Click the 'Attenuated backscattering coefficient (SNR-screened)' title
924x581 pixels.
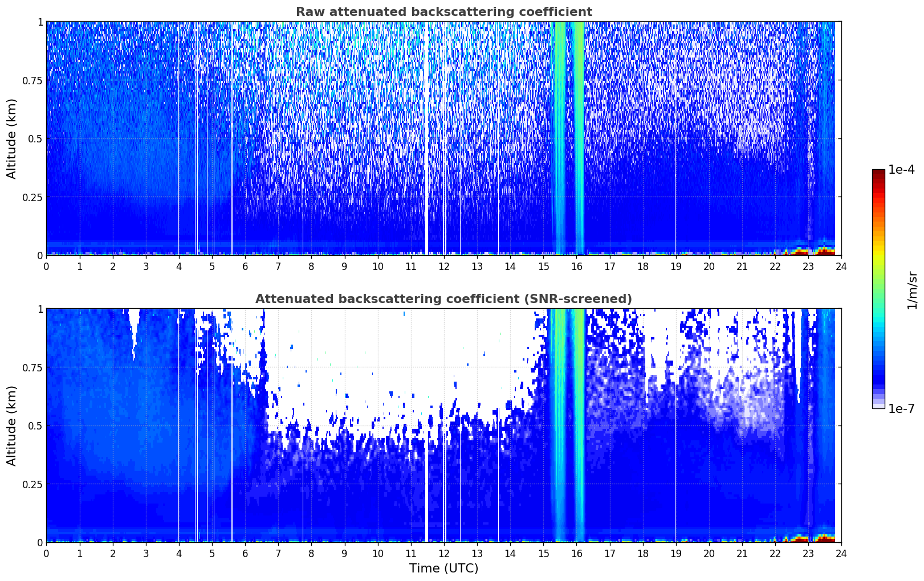tap(443, 299)
